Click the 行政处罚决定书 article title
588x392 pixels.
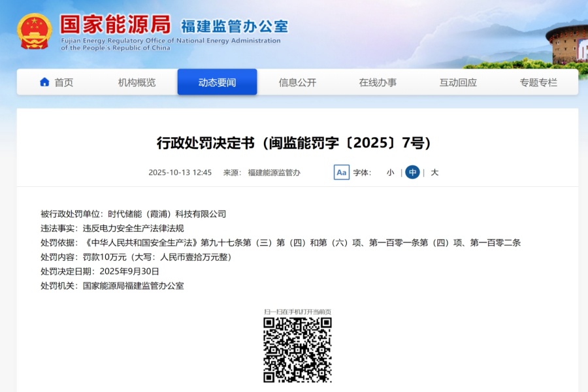[x=294, y=143]
